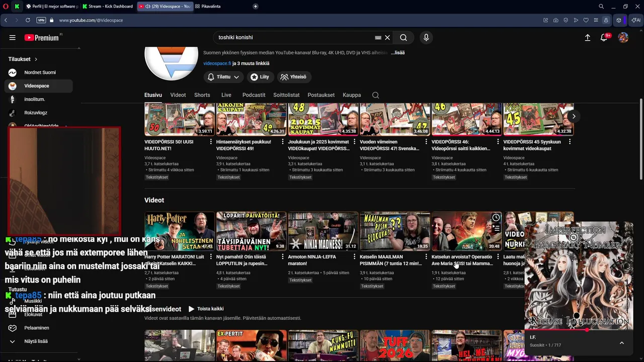Click the search magnifier button
This screenshot has height=362, width=644.
click(404, 38)
